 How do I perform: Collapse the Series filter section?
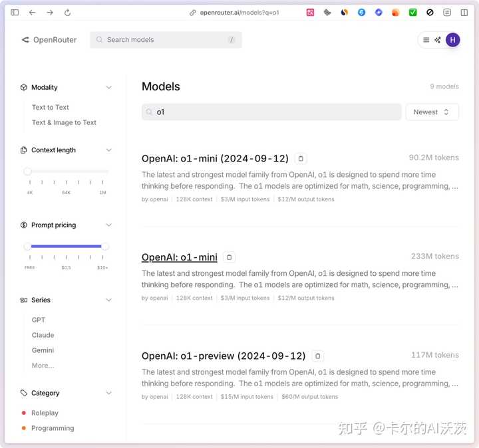pyautogui.click(x=108, y=300)
